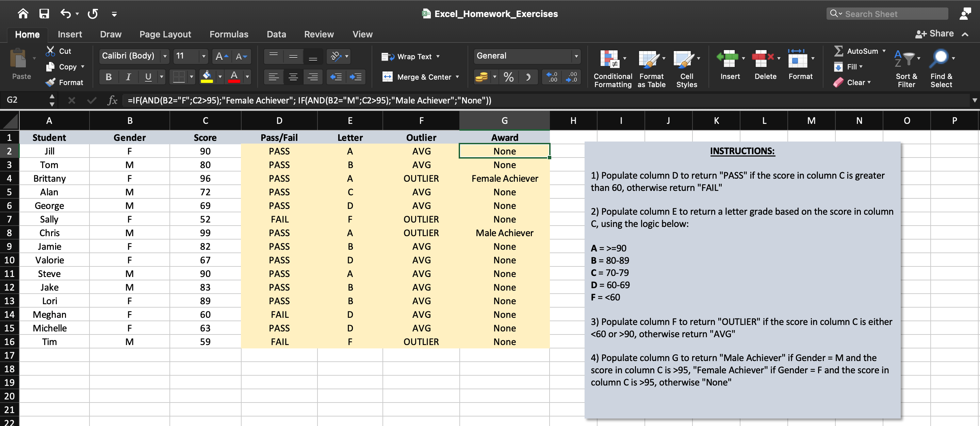
Task: Click the Share button
Action: 934,33
